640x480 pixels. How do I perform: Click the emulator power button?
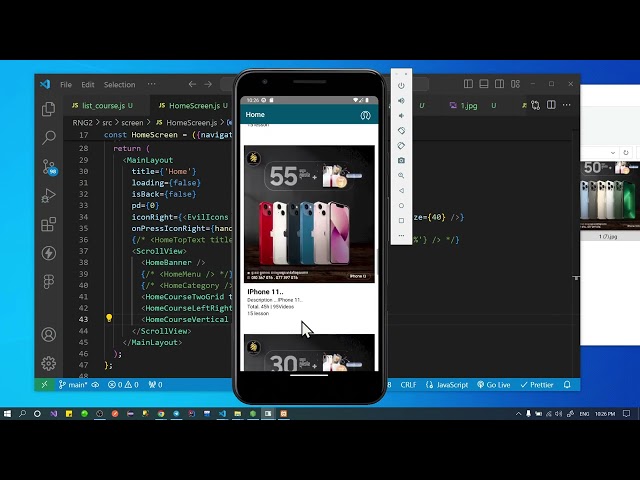coord(401,86)
